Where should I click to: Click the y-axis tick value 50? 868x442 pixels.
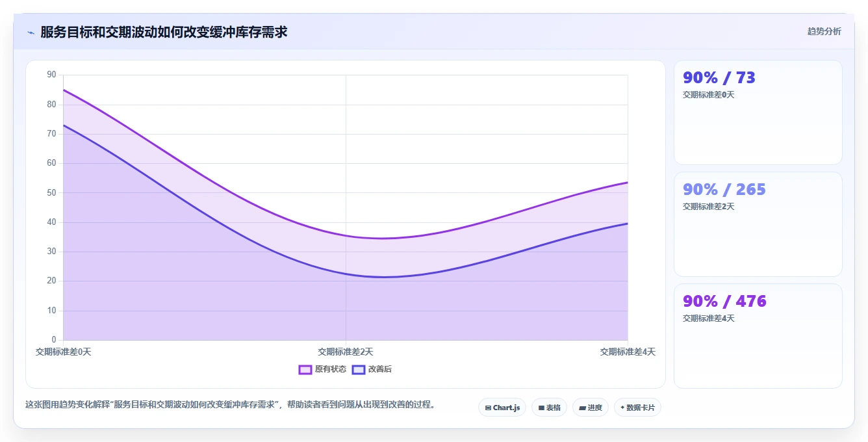(x=51, y=193)
